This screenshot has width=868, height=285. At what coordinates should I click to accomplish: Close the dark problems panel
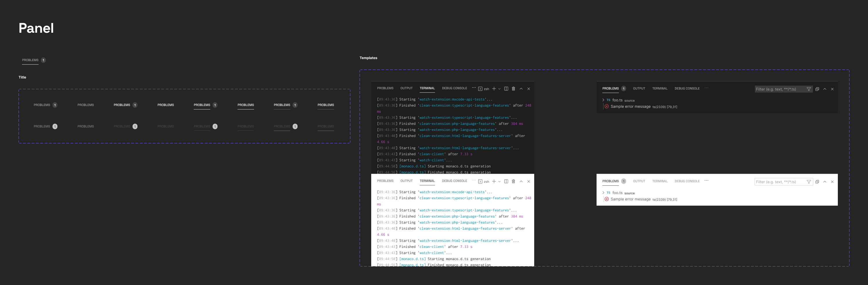pyautogui.click(x=832, y=89)
